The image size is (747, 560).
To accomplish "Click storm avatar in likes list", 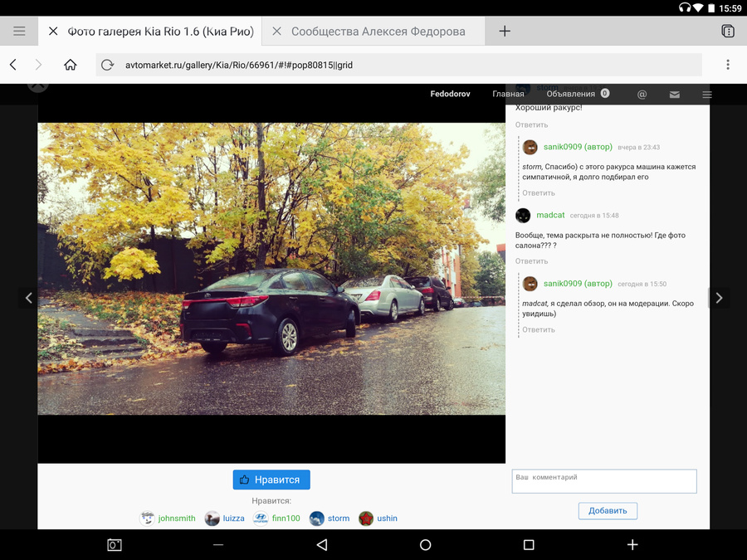I will (317, 518).
